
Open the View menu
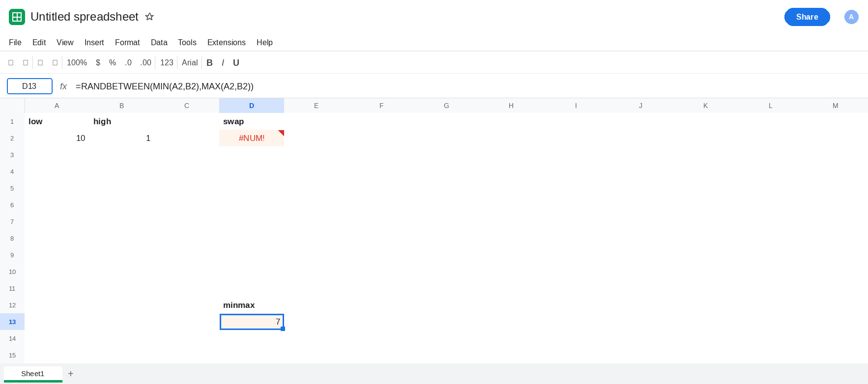(65, 43)
